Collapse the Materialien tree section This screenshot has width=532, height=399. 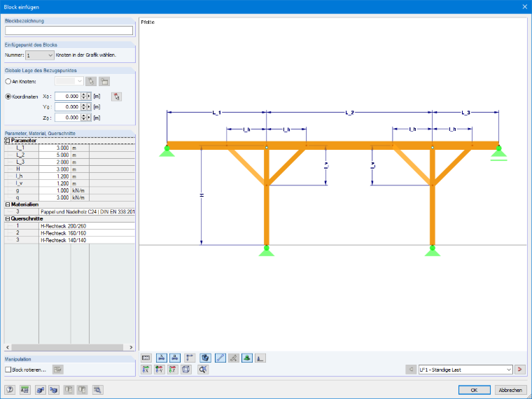[x=8, y=204]
